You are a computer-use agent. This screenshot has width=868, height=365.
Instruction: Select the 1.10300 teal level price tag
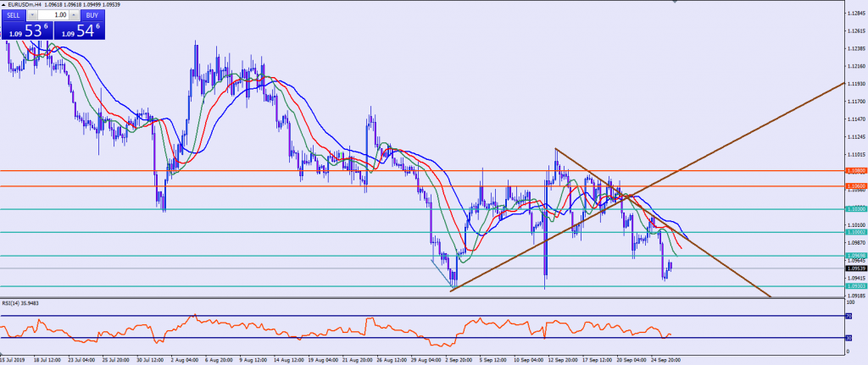tap(855, 208)
